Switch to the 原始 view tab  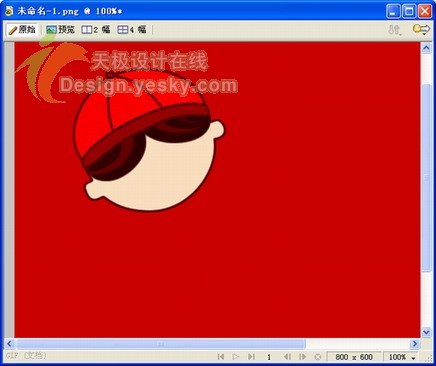click(22, 30)
